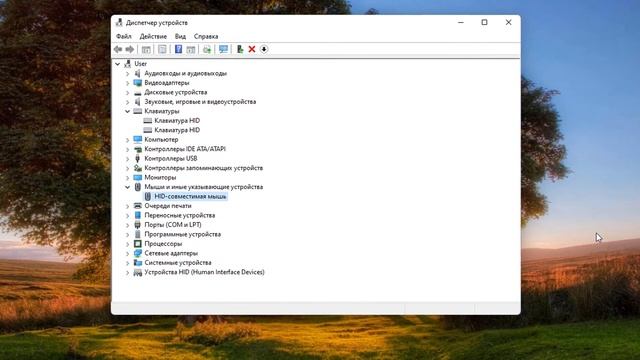Click the download arrow toolbar icon
640x360 pixels.
[x=264, y=49]
